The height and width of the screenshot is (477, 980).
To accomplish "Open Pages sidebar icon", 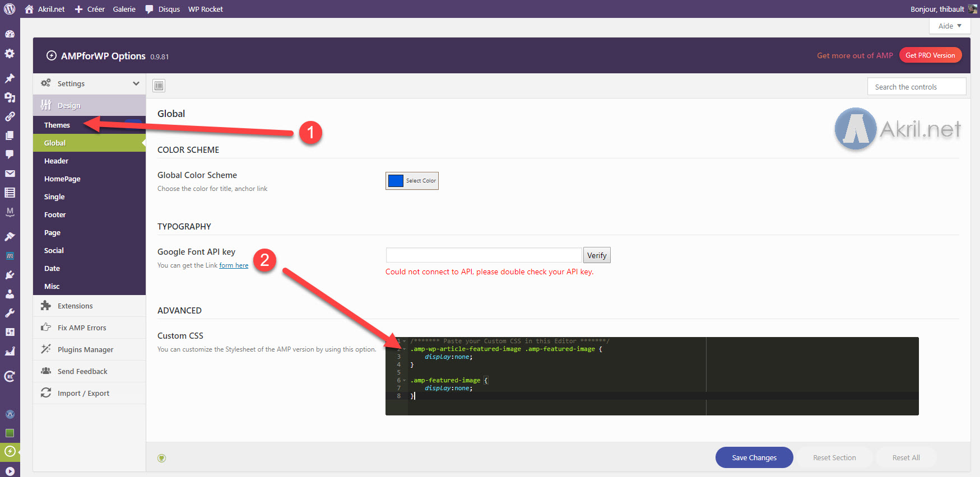I will click(x=10, y=135).
